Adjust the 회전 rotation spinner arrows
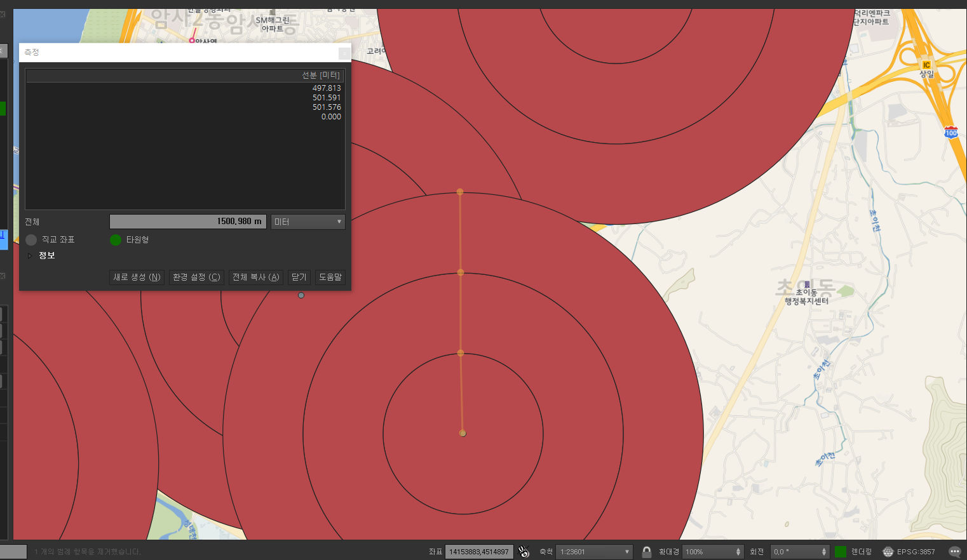967x560 pixels. (824, 552)
